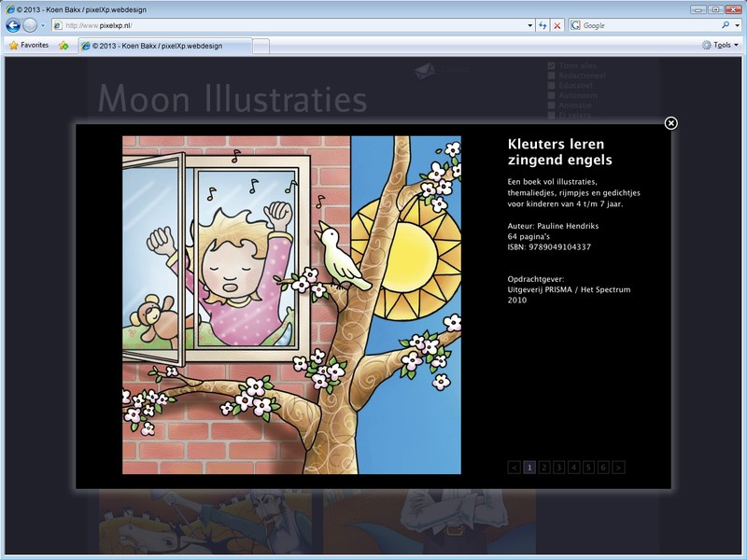Open Favorites with the star icon

click(x=28, y=45)
